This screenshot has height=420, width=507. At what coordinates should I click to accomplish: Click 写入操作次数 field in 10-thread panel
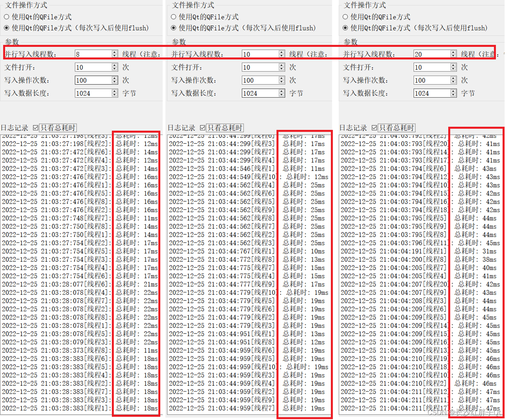(x=260, y=80)
